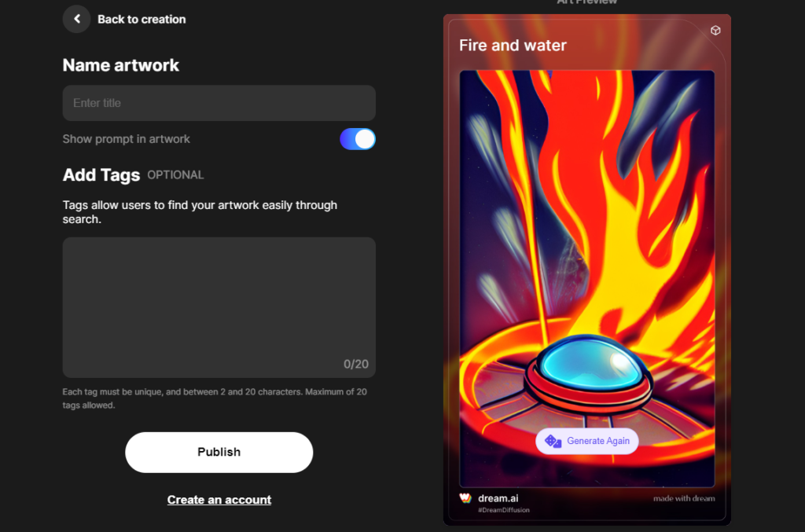Viewport: 805px width, 532px height.
Task: Focus the Add Tags text area
Action: click(x=219, y=307)
